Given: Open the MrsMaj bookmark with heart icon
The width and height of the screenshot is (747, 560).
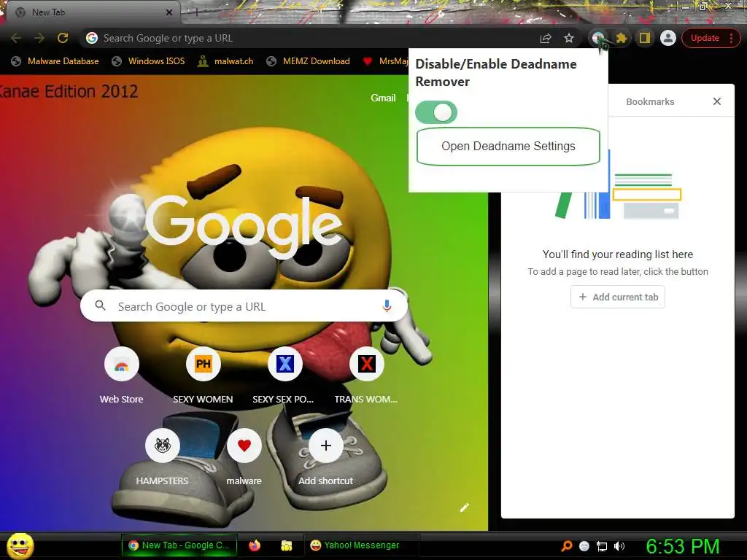Looking at the screenshot, I should 385,61.
